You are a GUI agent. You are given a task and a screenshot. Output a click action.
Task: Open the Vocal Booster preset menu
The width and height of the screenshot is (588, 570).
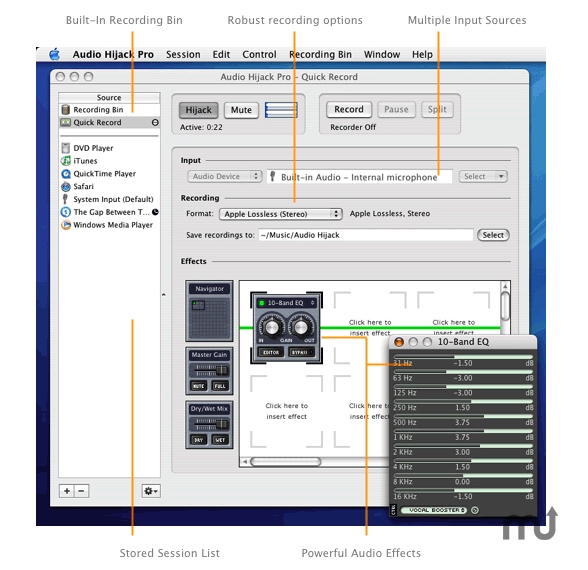click(x=434, y=510)
